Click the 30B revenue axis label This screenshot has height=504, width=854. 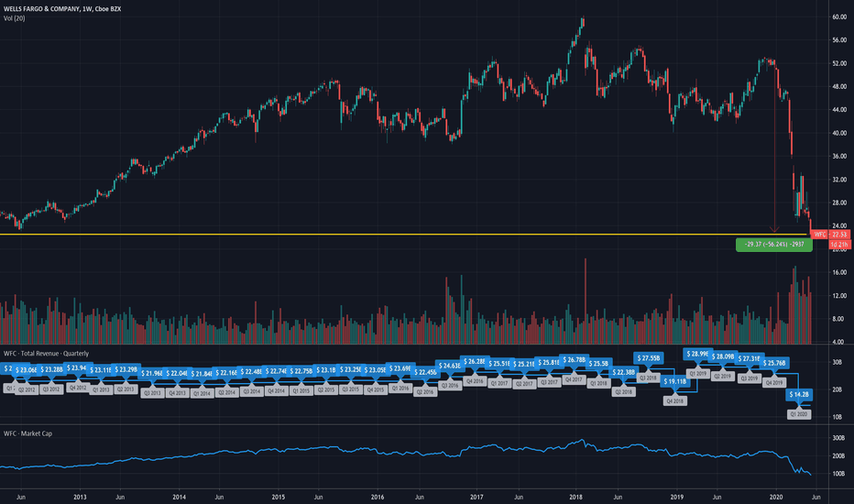[838, 362]
